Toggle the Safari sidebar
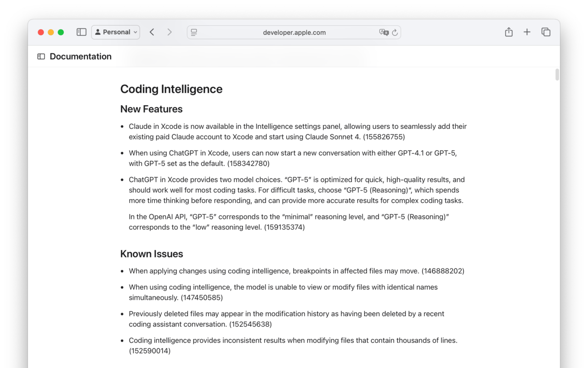The image size is (588, 368). pos(81,32)
